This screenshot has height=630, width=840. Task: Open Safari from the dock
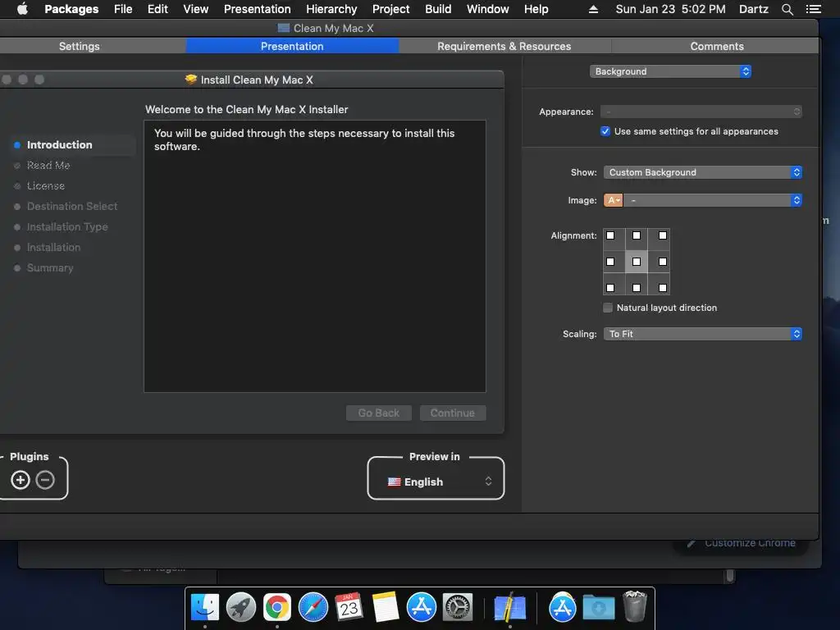[313, 608]
